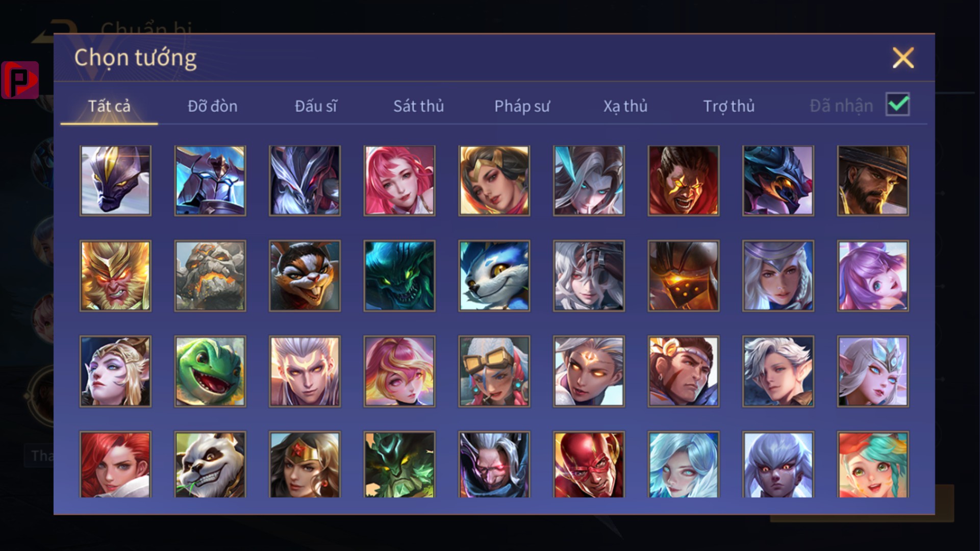Screen dimensions: 980x551
Task: Click the red P logo overlay
Action: coord(20,80)
